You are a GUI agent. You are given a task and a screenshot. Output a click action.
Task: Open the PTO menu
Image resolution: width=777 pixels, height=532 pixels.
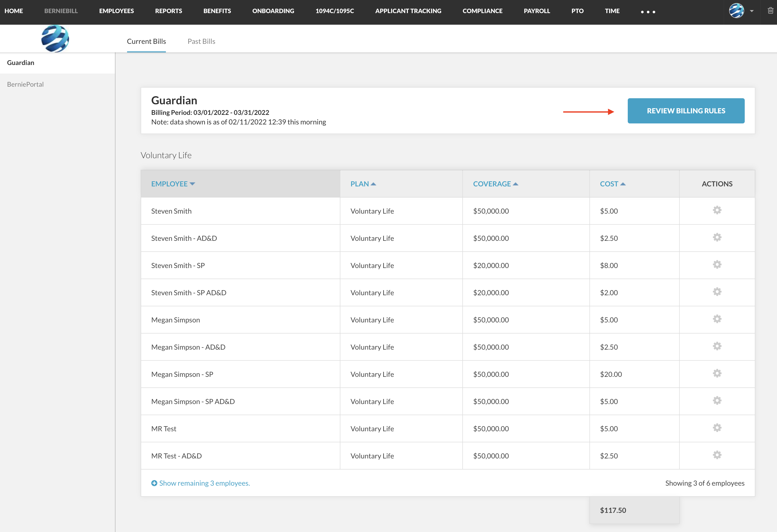[577, 11]
